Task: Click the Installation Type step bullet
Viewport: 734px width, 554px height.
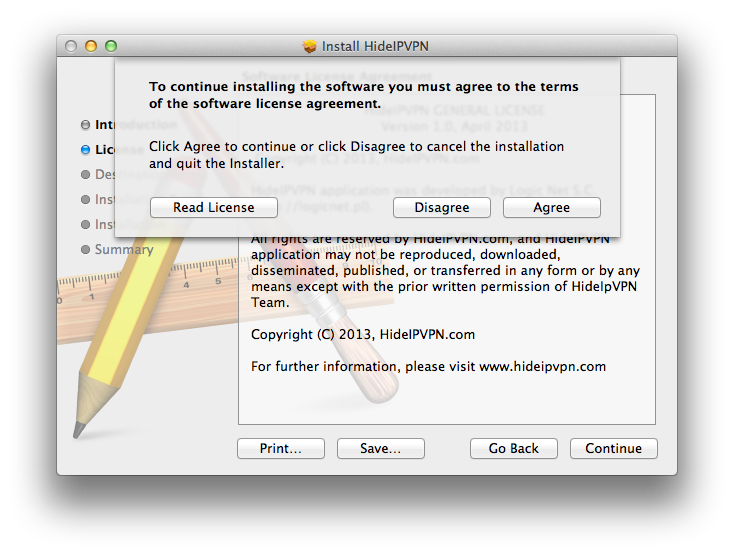Action: [x=85, y=199]
